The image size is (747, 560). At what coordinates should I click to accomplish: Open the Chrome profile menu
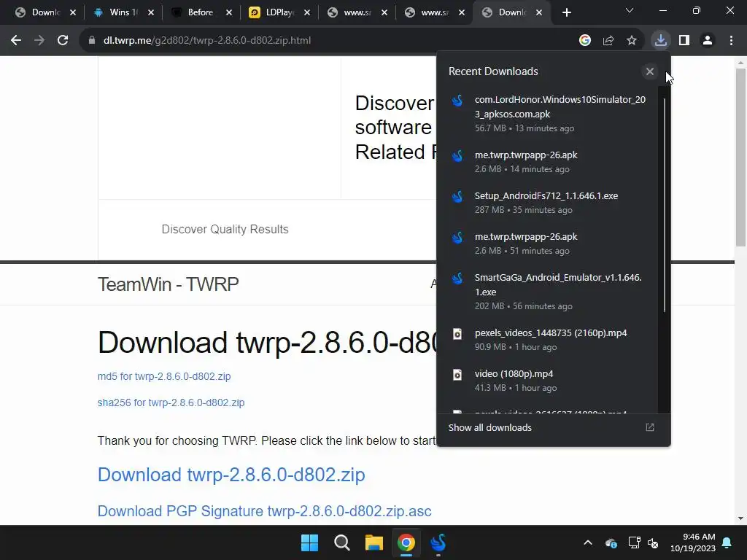(708, 41)
